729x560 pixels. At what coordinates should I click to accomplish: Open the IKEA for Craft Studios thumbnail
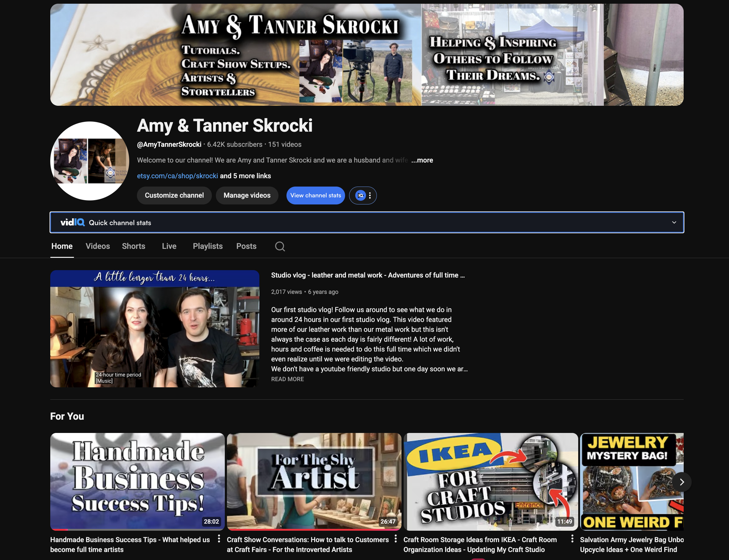click(490, 481)
